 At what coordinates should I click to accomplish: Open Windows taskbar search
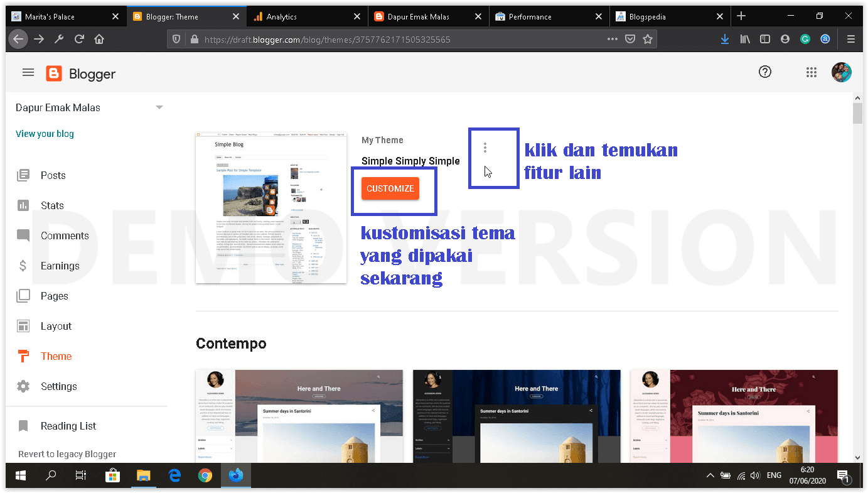(51, 475)
